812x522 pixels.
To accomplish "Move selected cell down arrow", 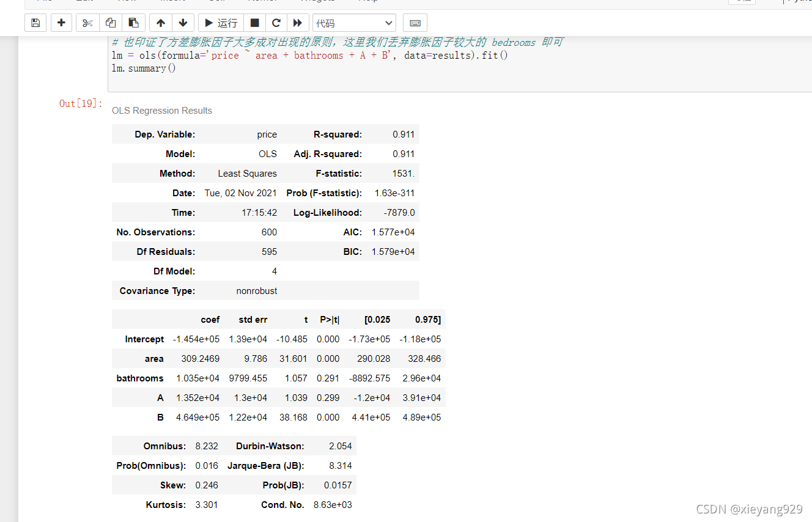I will pos(183,23).
